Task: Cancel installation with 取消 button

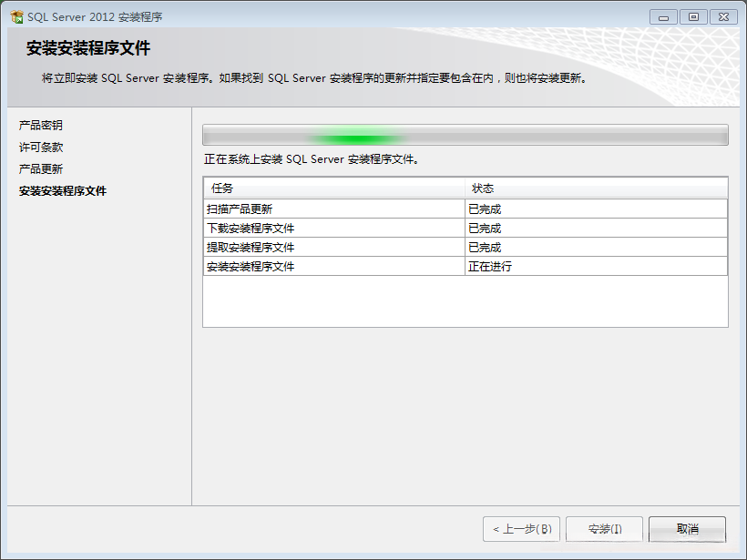Action: 687,529
